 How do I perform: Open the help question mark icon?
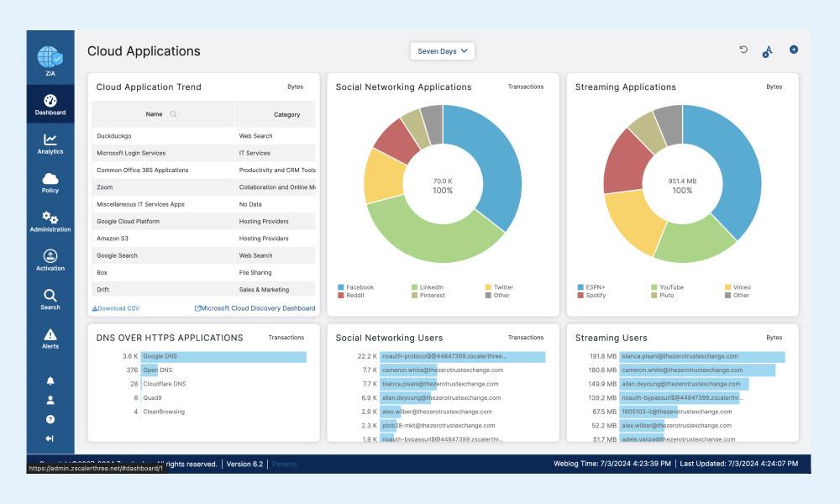coord(50,419)
